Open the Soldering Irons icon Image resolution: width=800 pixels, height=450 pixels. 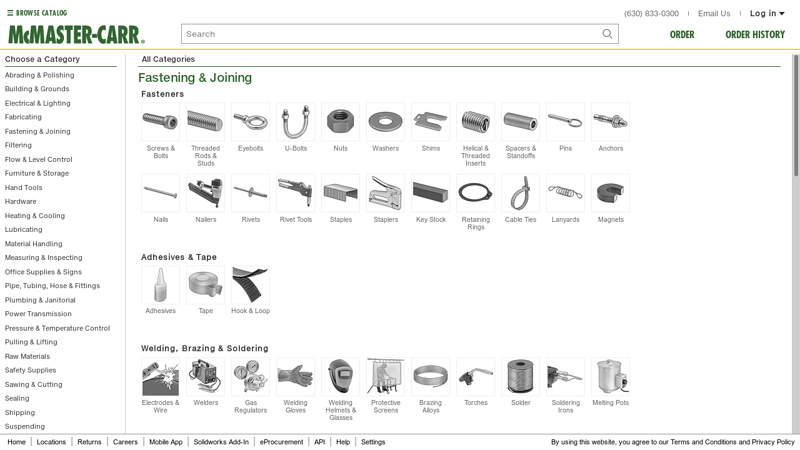(x=565, y=377)
